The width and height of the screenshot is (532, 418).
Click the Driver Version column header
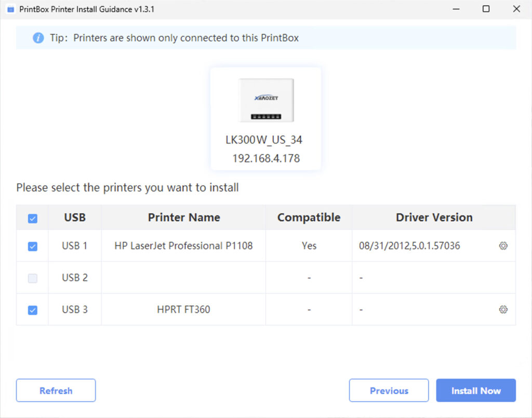tap(434, 218)
